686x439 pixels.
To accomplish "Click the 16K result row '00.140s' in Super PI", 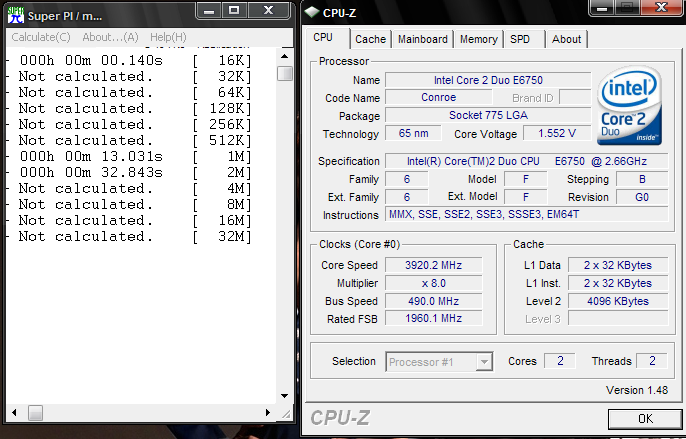I will (135, 60).
